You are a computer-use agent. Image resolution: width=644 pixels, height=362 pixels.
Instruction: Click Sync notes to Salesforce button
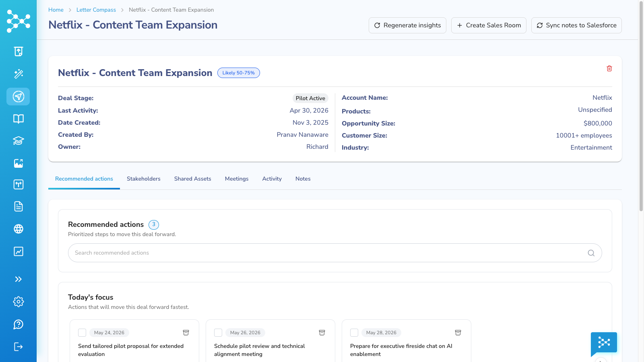[576, 25]
